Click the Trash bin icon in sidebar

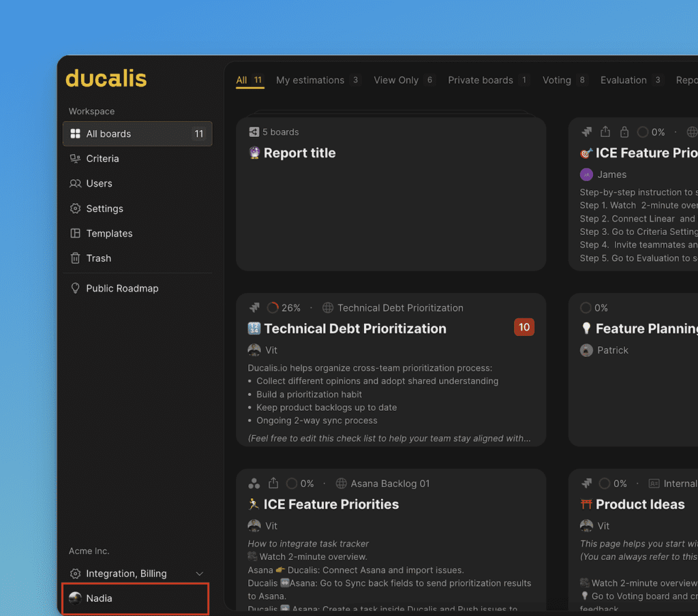(x=76, y=258)
